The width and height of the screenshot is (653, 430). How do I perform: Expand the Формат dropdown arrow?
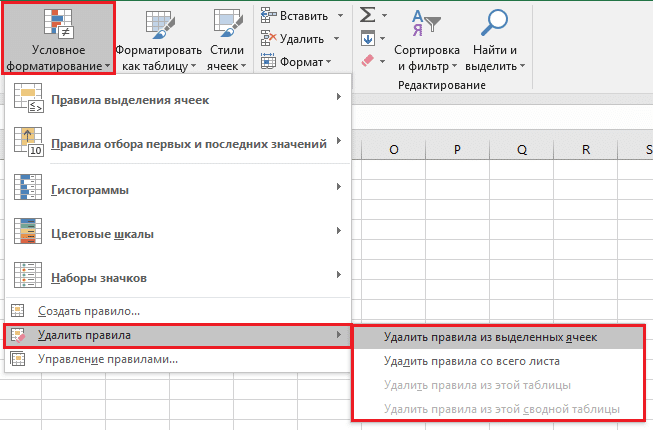329,61
